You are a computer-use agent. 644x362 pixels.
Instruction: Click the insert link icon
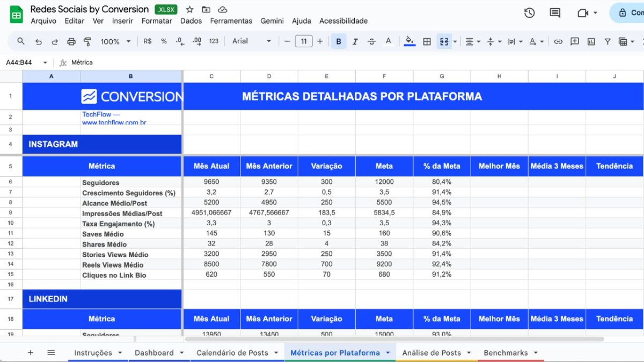[558, 41]
